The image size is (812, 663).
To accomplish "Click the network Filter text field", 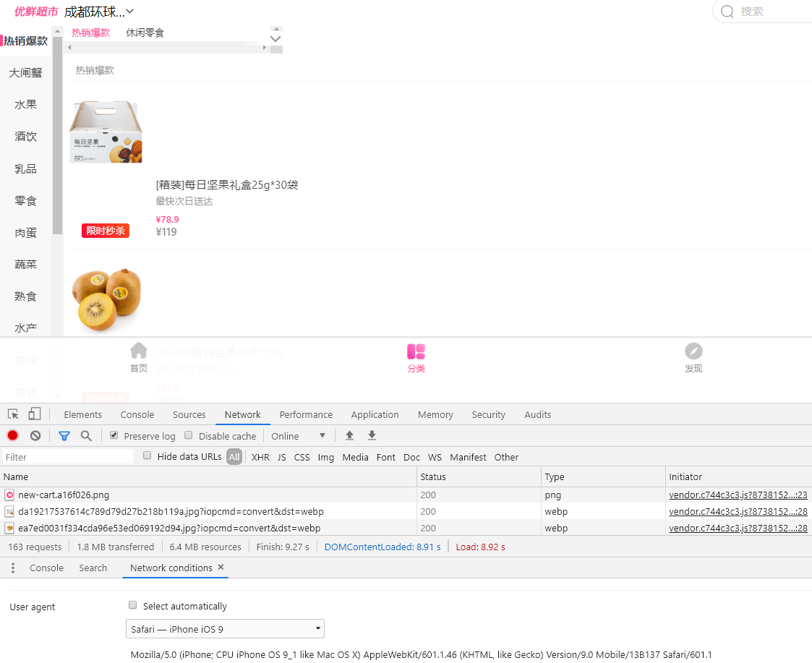I will click(x=68, y=457).
